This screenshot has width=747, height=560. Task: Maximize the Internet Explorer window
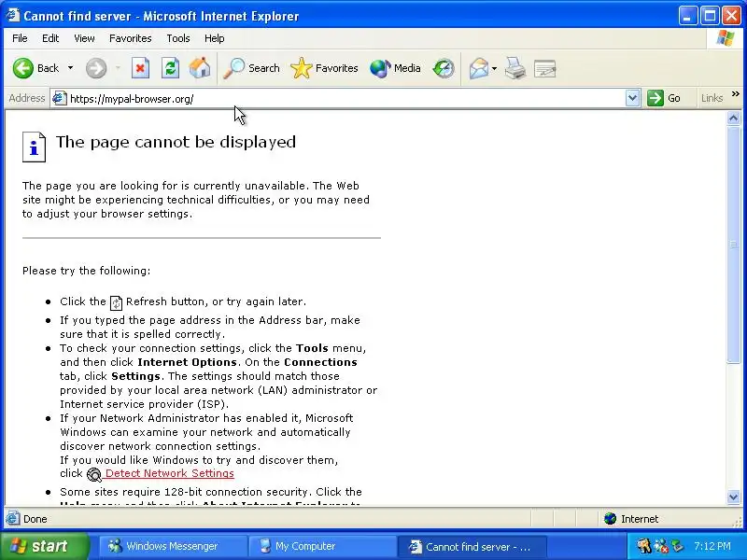[710, 16]
